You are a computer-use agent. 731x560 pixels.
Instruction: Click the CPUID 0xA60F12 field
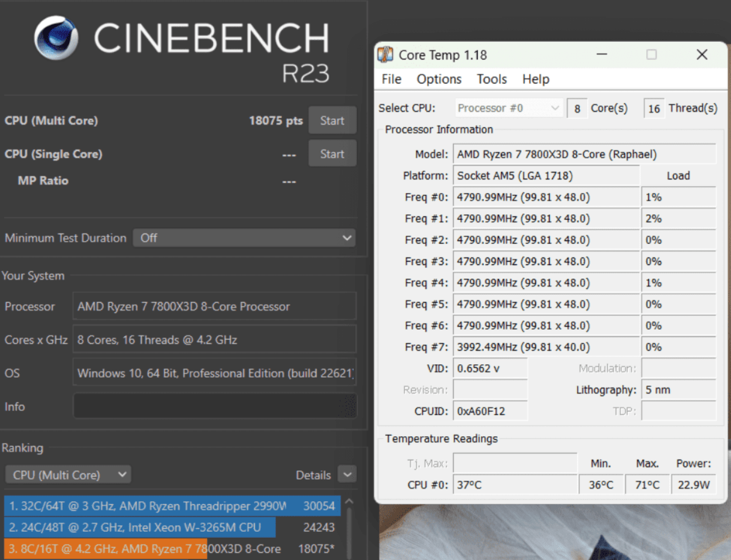[490, 411]
